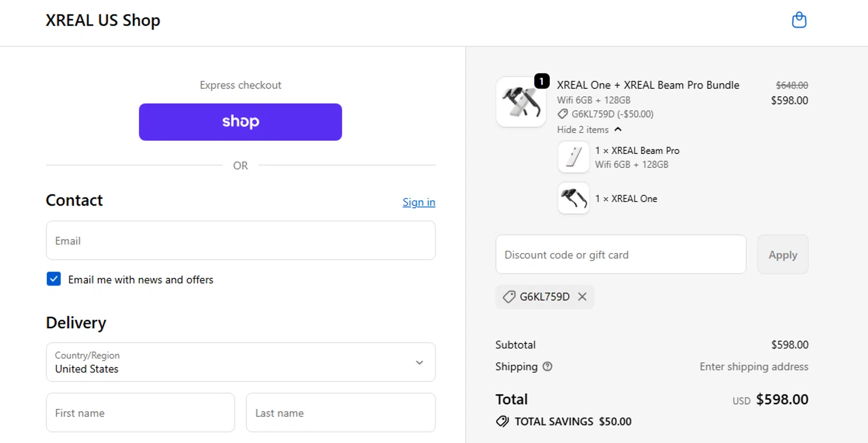868x443 pixels.
Task: Click the Total amount $598.00
Action: click(x=782, y=400)
